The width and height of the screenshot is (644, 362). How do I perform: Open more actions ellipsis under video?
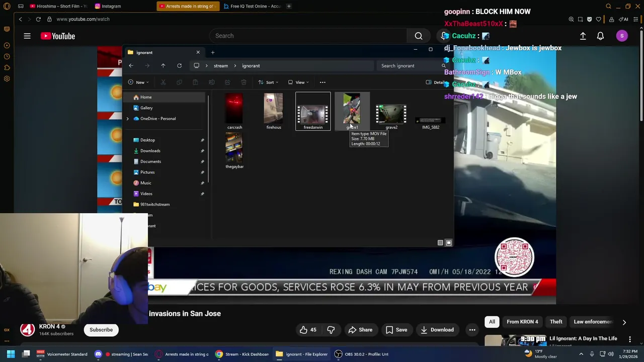(x=472, y=330)
